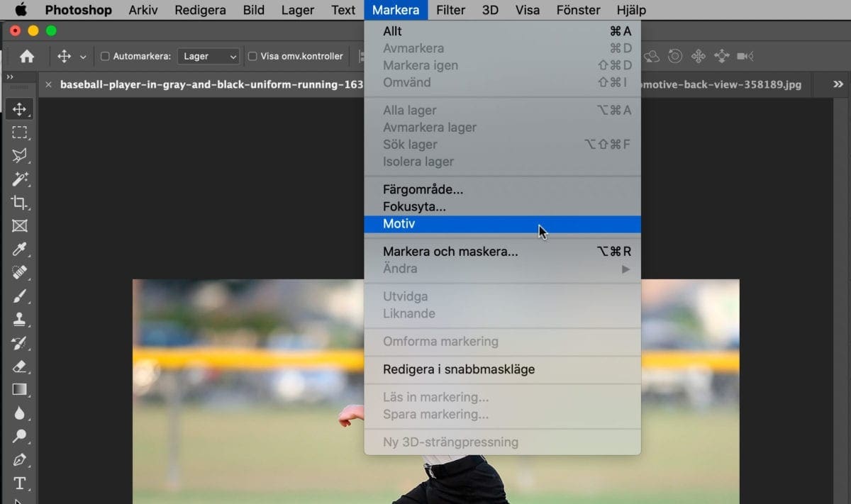This screenshot has width=851, height=504.
Task: Click Ny 3D-strängpressning menu entry
Action: [x=502, y=442]
